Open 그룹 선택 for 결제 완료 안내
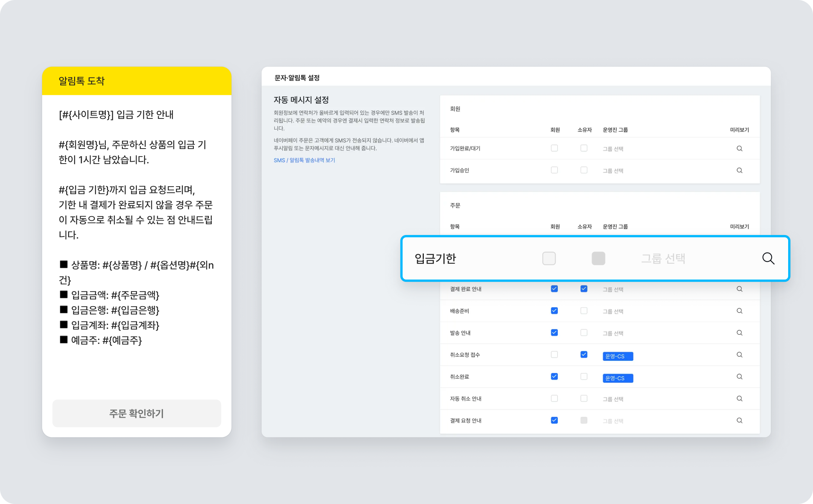Viewport: 813px width, 504px height. 613,290
